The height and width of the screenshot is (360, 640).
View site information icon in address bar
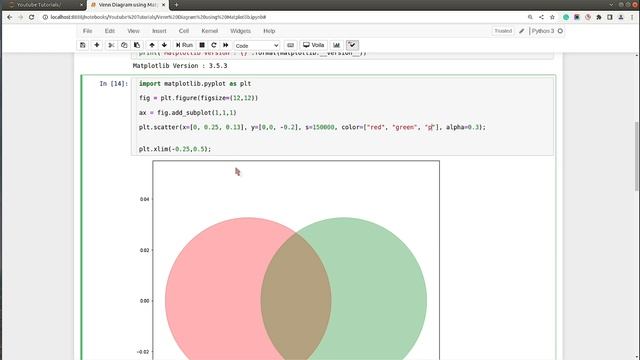pos(45,17)
